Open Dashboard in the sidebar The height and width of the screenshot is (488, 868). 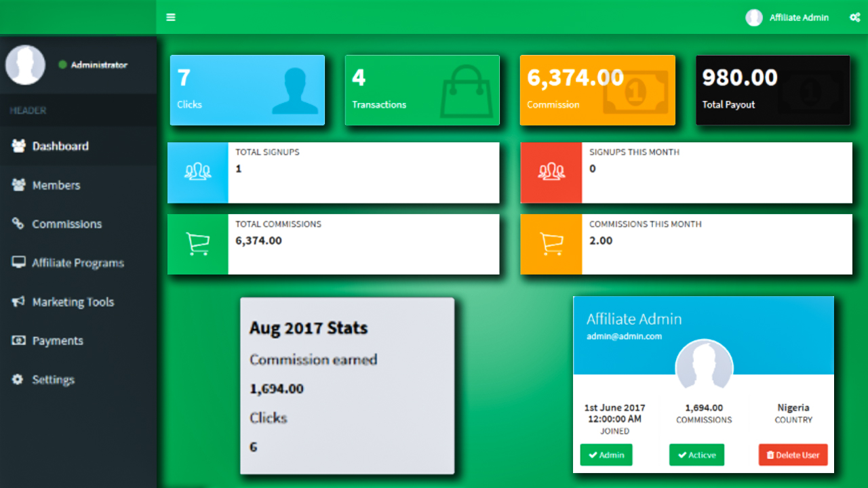click(x=60, y=146)
